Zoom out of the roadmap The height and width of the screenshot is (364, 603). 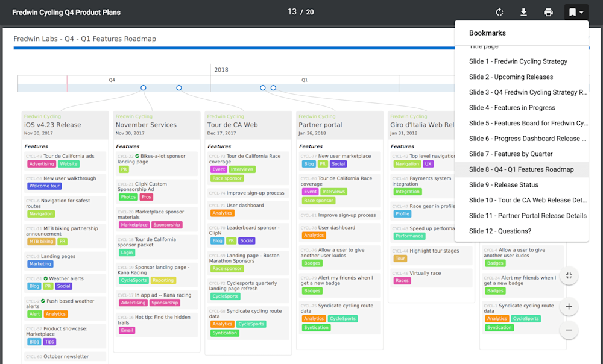569,330
